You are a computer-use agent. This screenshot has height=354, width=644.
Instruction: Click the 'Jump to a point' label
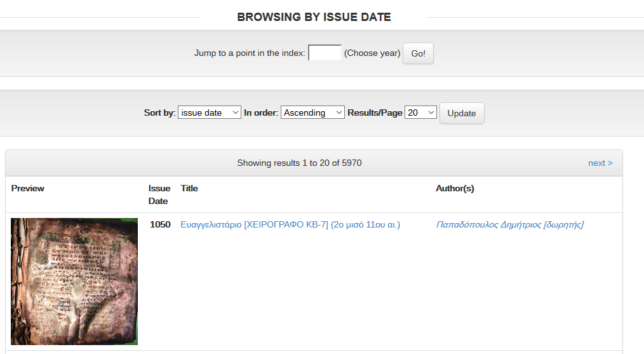click(250, 53)
